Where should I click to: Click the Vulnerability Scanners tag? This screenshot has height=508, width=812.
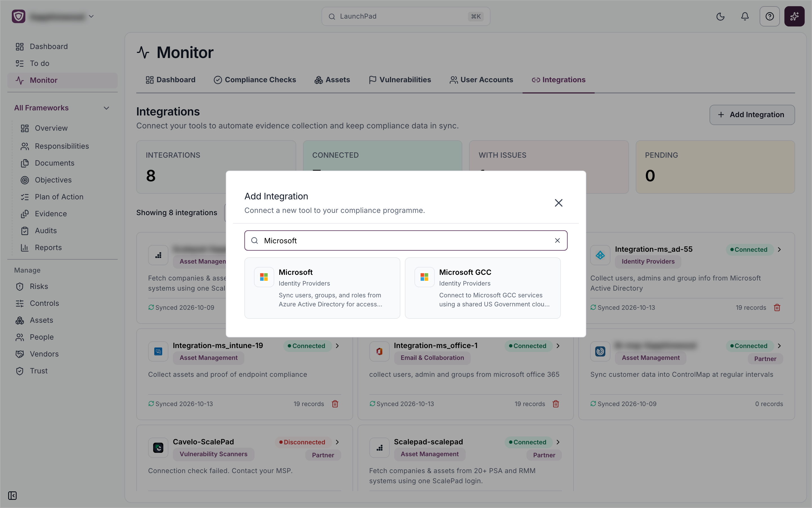[213, 454]
